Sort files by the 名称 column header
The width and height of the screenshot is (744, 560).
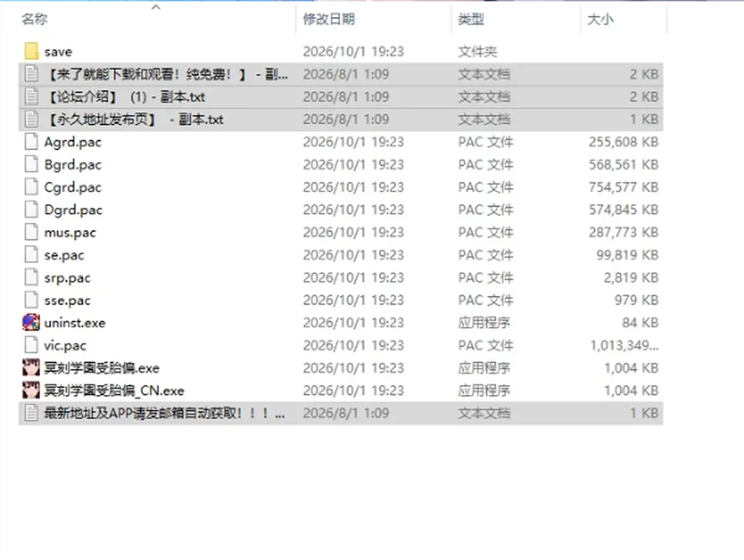pos(35,19)
